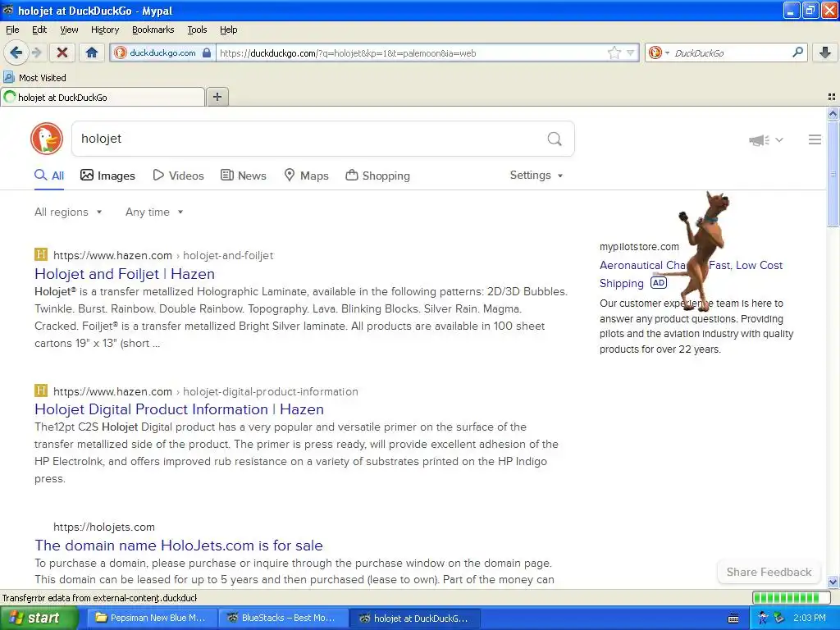The height and width of the screenshot is (630, 840).
Task: Click the AD badge next to Shipping
Action: click(659, 283)
